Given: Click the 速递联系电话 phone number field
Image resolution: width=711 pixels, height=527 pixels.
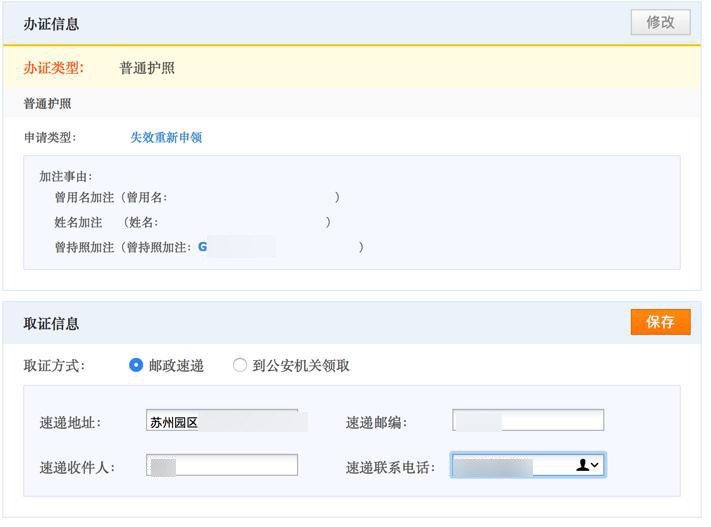Looking at the screenshot, I should (510, 466).
